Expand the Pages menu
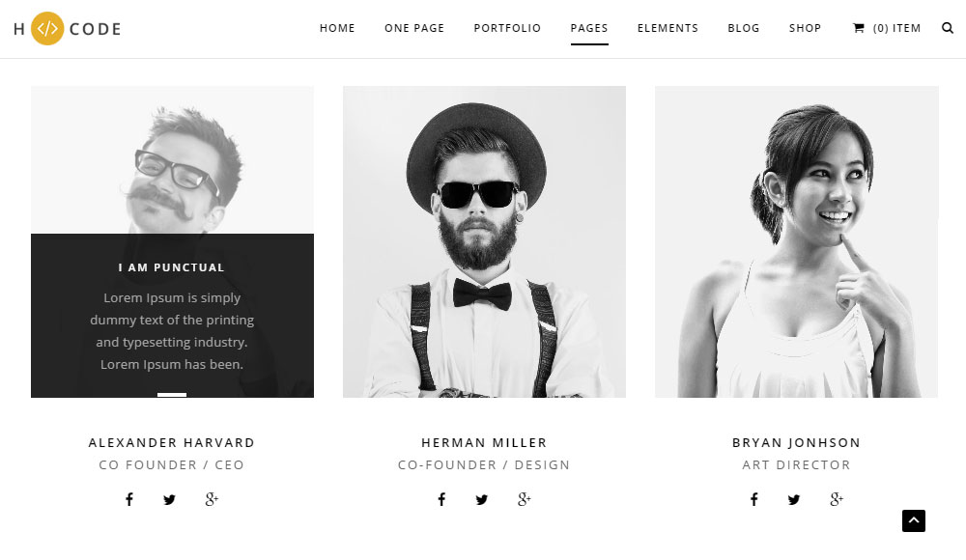 pos(589,28)
